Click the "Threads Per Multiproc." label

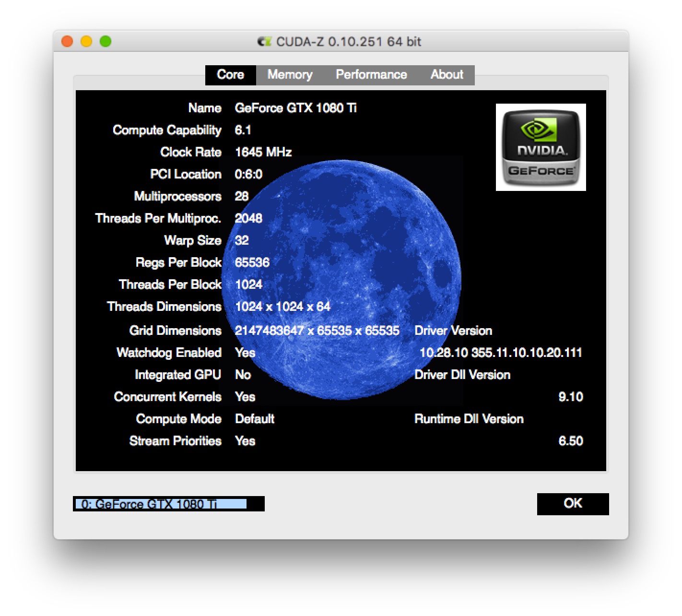pos(158,219)
